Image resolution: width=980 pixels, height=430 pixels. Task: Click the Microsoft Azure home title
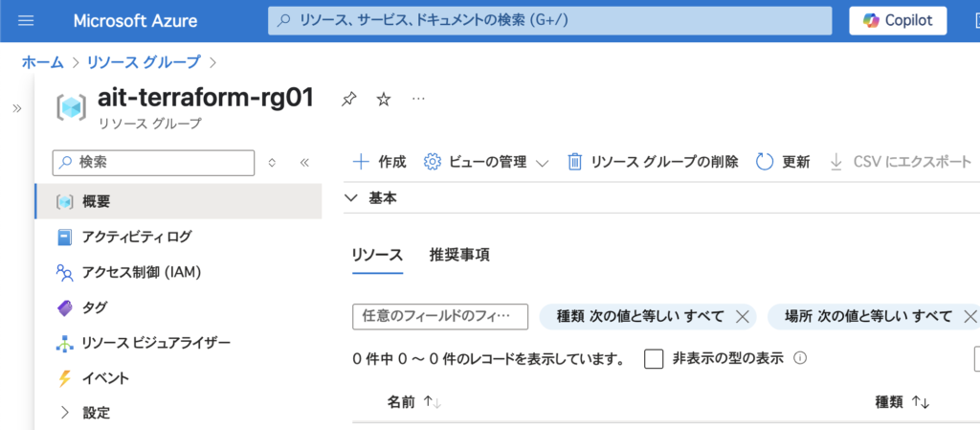point(135,21)
